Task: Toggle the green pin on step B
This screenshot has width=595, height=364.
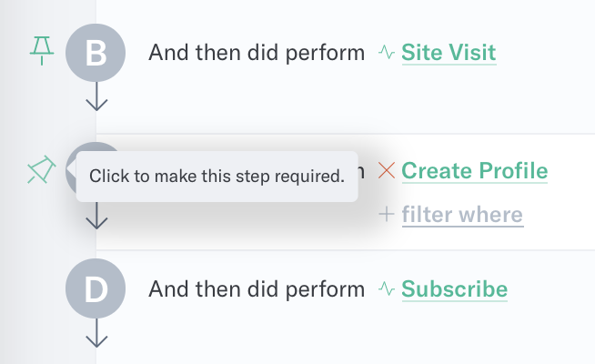Action: [x=42, y=50]
